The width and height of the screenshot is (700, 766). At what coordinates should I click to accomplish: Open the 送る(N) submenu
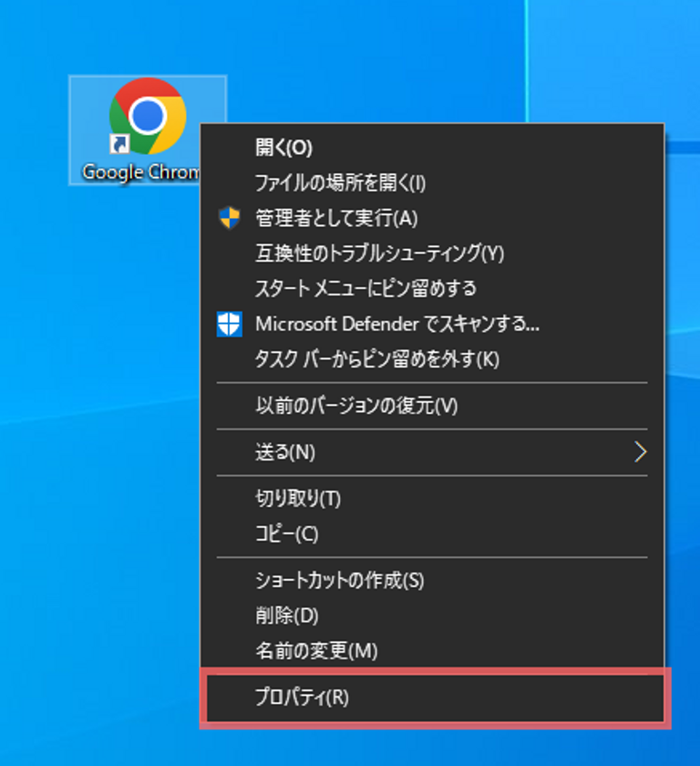pyautogui.click(x=432, y=452)
